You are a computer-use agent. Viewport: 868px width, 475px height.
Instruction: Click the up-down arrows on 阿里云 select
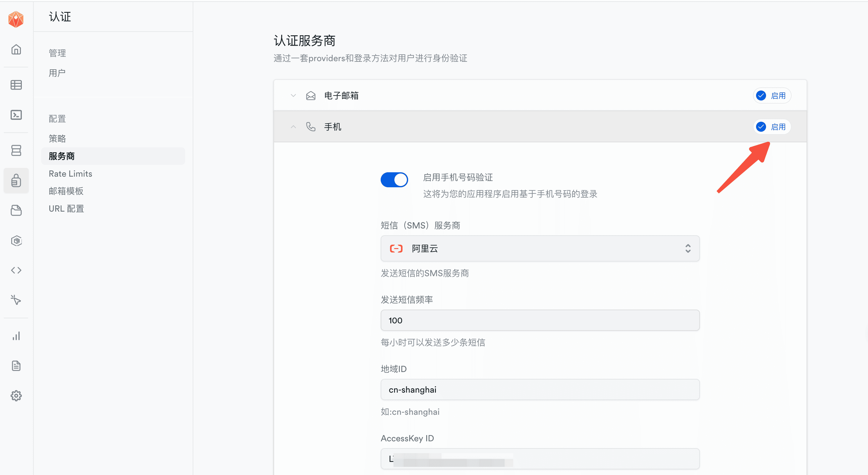pos(688,249)
